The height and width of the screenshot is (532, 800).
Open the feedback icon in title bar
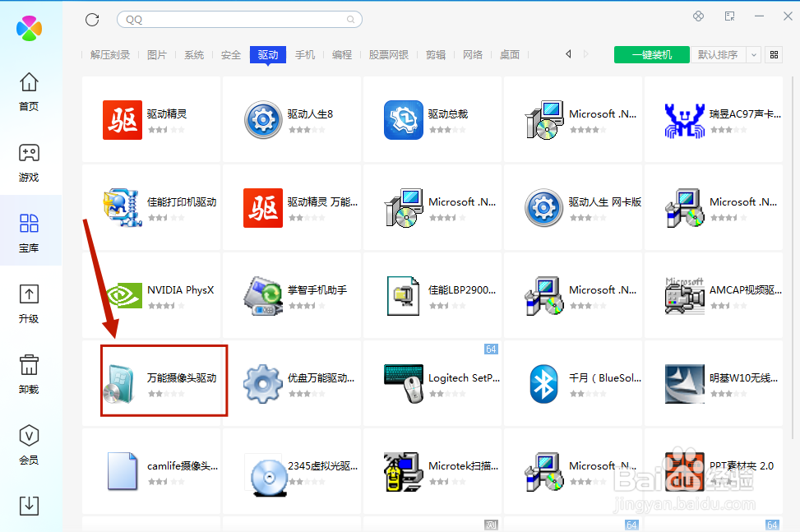729,16
